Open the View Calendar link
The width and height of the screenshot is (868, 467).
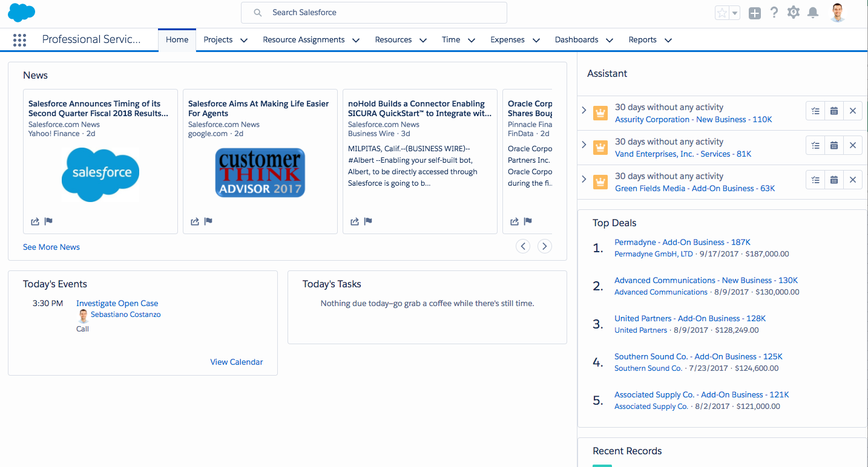tap(237, 362)
